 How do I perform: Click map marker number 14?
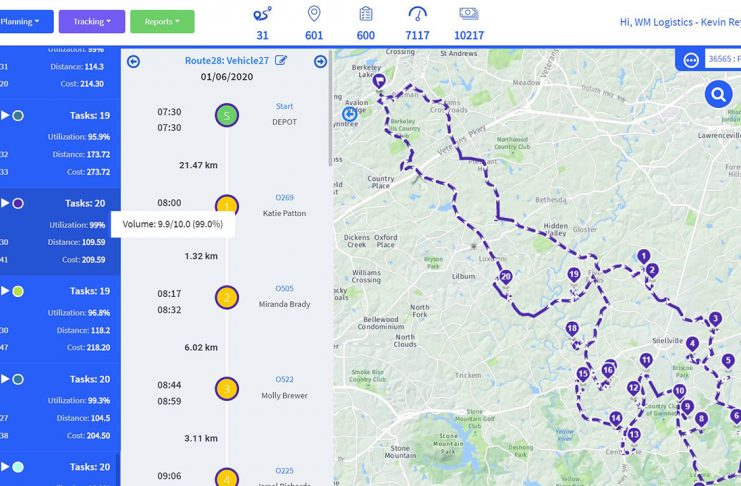[x=615, y=419]
